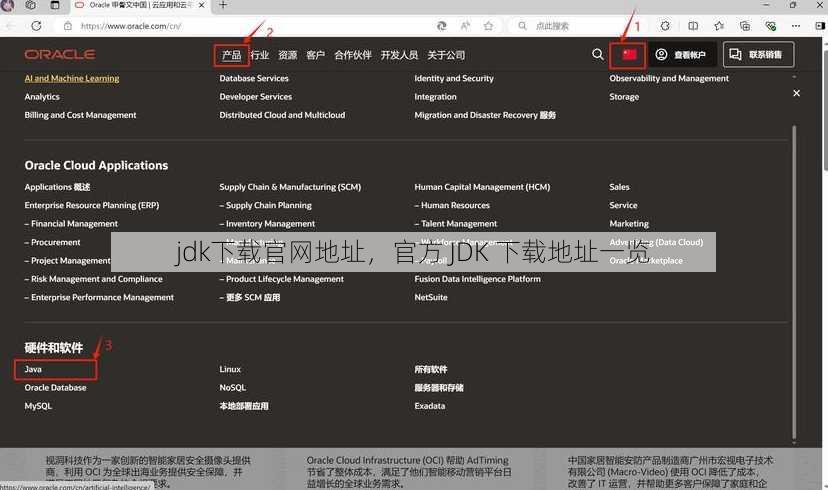Open the 合作伙伴 menu
The width and height of the screenshot is (828, 490).
pyautogui.click(x=353, y=55)
